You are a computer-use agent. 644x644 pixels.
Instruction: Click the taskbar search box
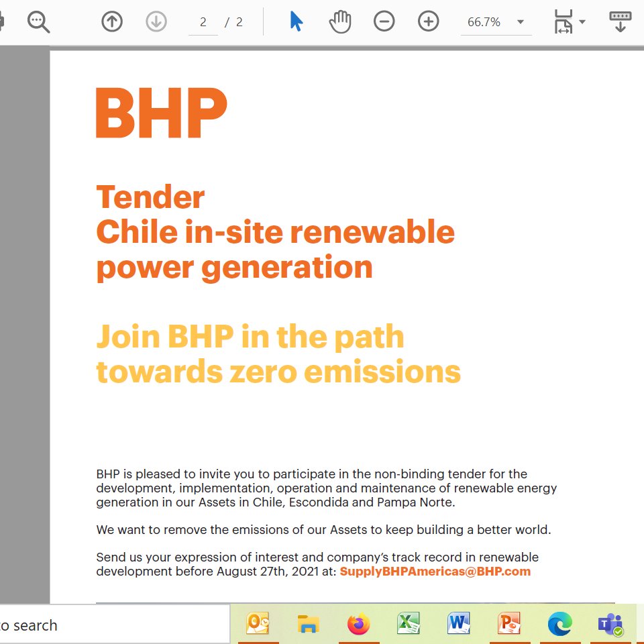pos(115,625)
